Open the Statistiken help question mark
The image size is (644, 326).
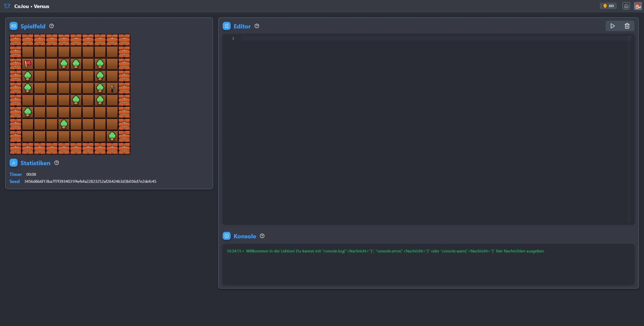coord(56,163)
